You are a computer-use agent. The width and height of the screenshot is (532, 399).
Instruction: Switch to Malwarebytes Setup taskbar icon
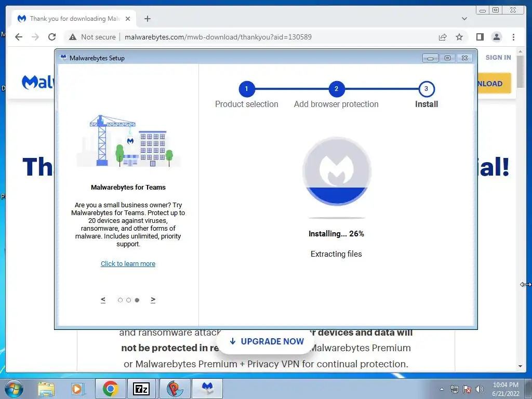tap(207, 389)
